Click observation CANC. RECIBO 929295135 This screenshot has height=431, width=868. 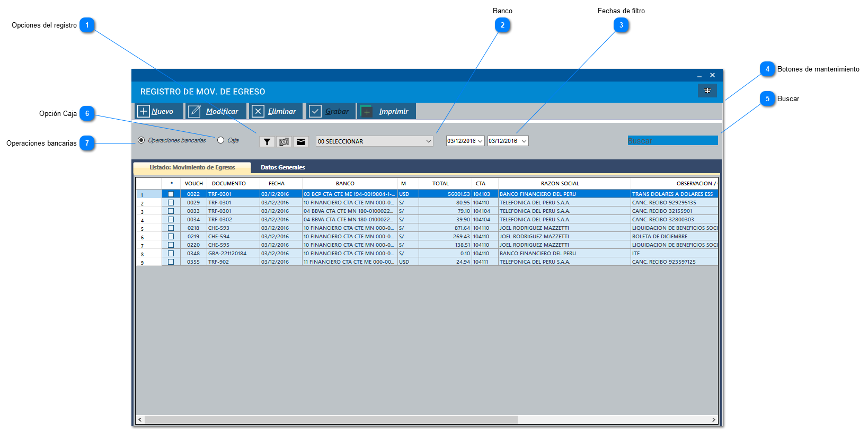point(674,203)
